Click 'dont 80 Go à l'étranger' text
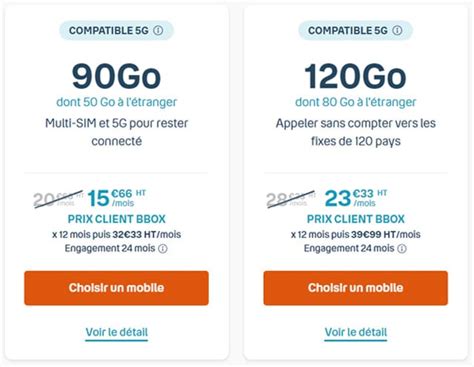The image size is (474, 367). [356, 102]
